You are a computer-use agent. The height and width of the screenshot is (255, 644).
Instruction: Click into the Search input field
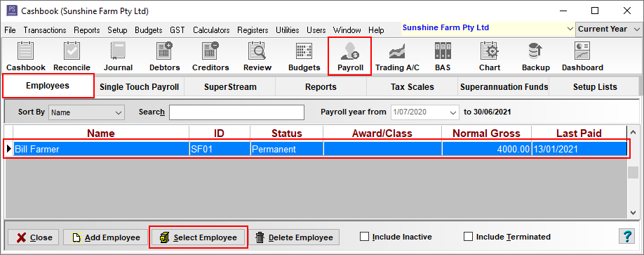click(236, 112)
